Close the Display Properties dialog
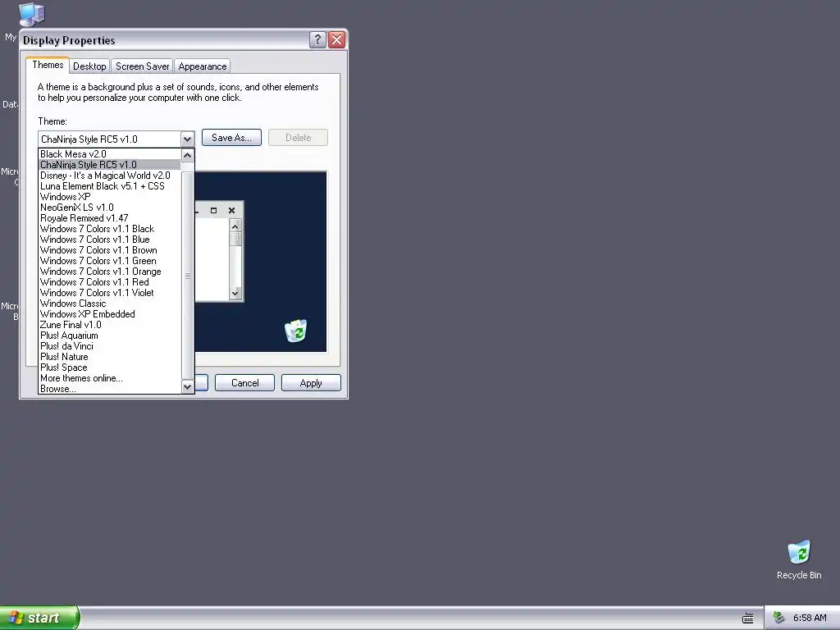The image size is (840, 630). pyautogui.click(x=336, y=39)
